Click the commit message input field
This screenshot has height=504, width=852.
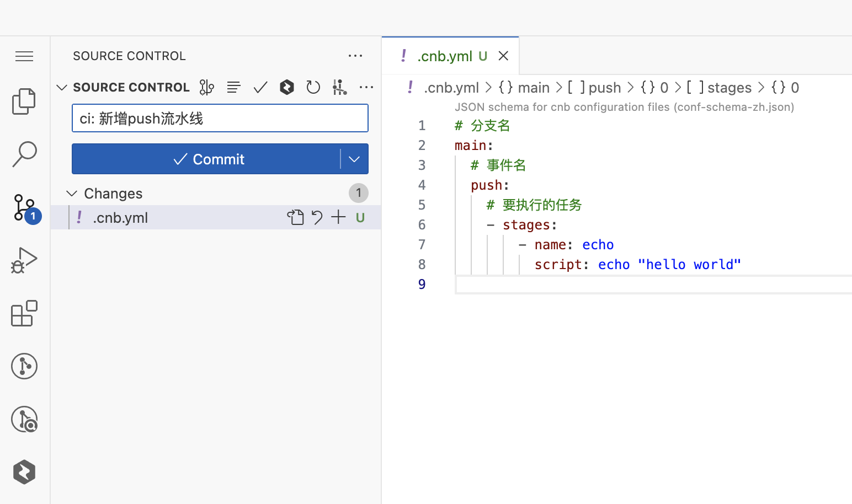220,119
